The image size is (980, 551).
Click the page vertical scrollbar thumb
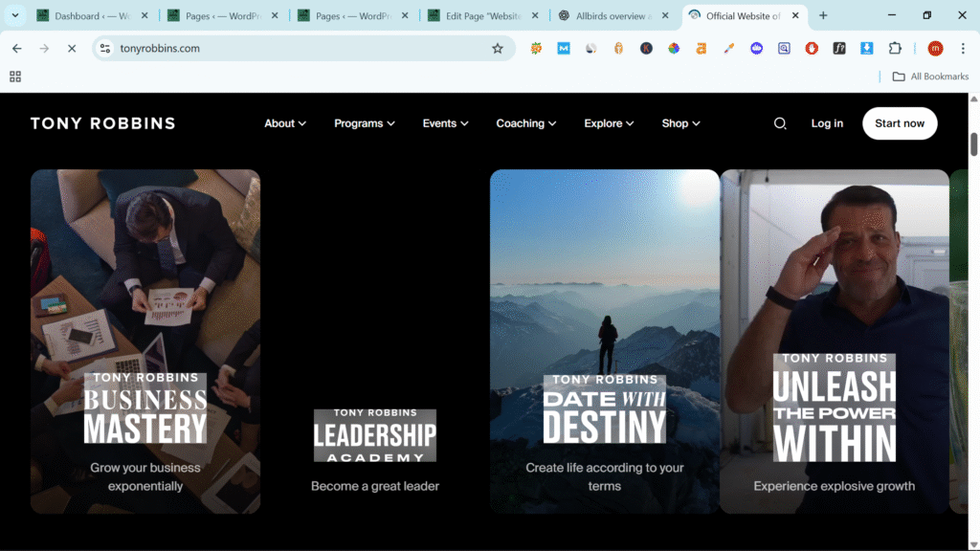click(974, 143)
